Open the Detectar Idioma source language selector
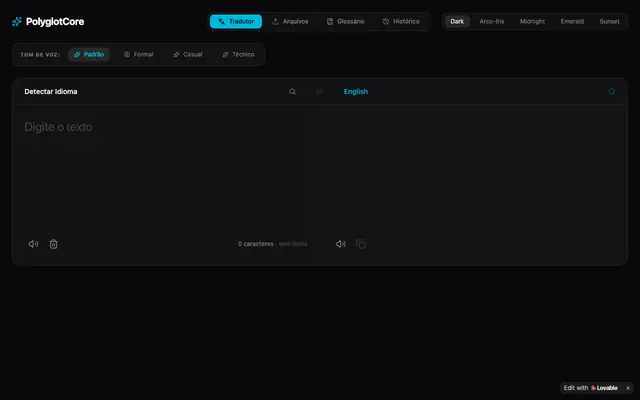The image size is (640, 400). 51,92
